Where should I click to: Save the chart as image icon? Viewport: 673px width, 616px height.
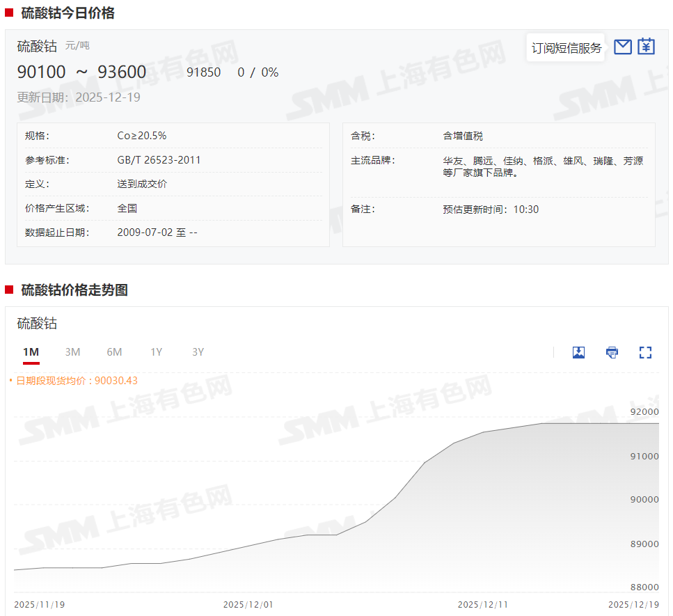point(578,352)
